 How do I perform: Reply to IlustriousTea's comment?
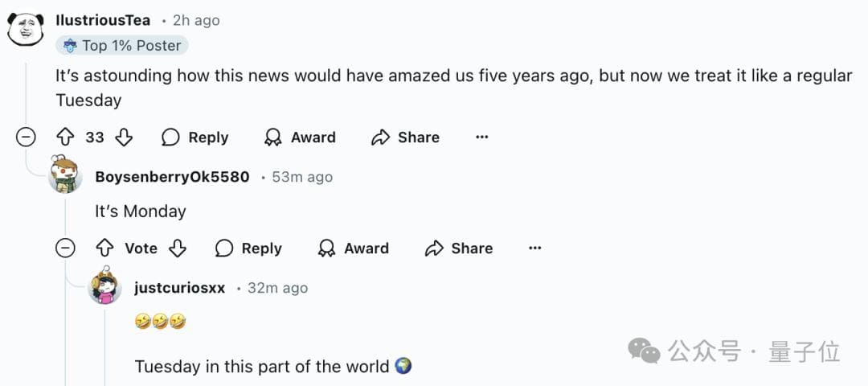pyautogui.click(x=195, y=138)
